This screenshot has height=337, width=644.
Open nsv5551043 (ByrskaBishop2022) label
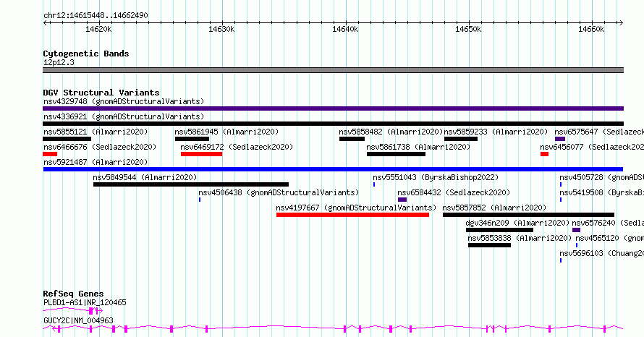[436, 177]
